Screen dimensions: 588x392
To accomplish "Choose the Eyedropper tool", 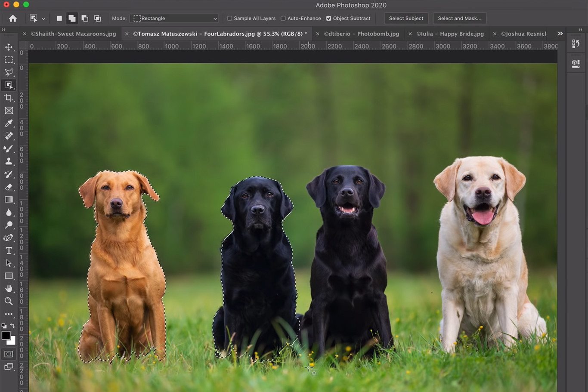I will (x=9, y=123).
